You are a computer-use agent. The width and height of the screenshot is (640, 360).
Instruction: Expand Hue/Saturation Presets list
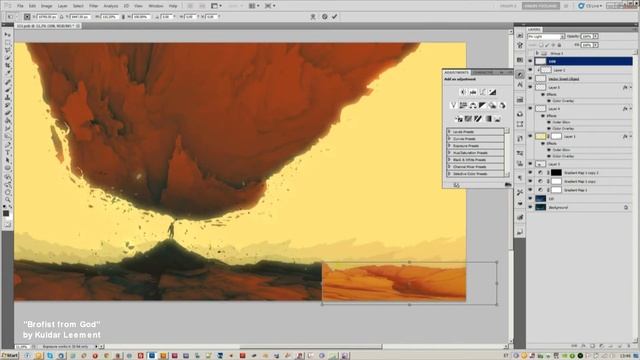449,153
